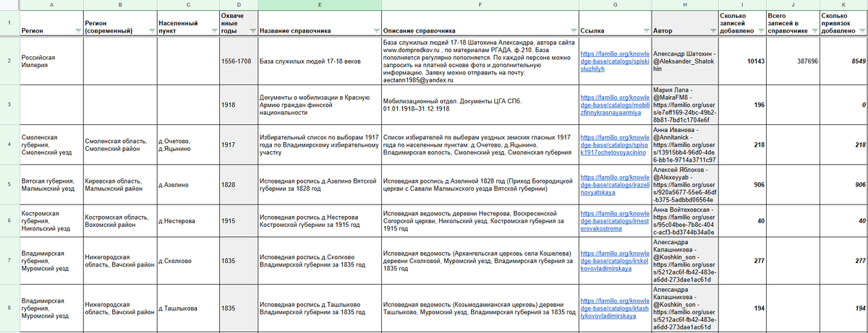
Task: Select column E header
Action: coord(318,4)
